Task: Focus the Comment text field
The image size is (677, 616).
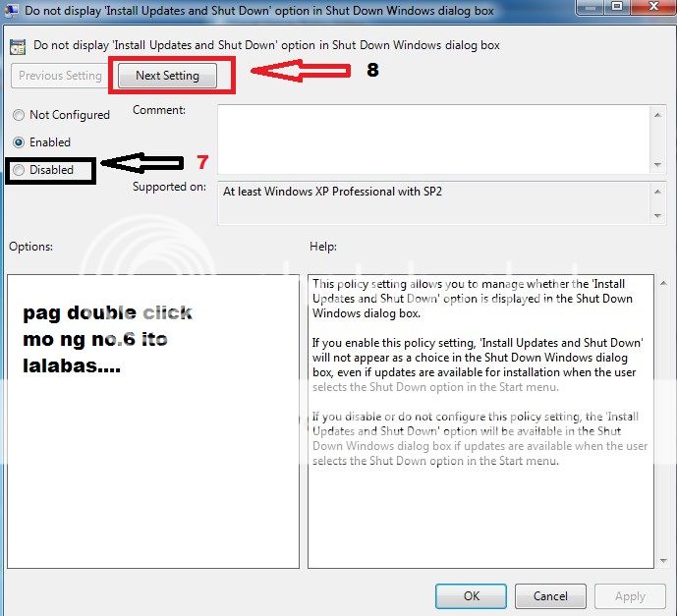Action: [432, 139]
